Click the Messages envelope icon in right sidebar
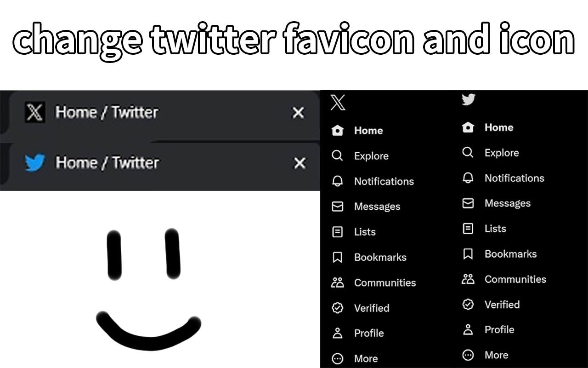Viewport: 588px width, 368px height. 468,203
